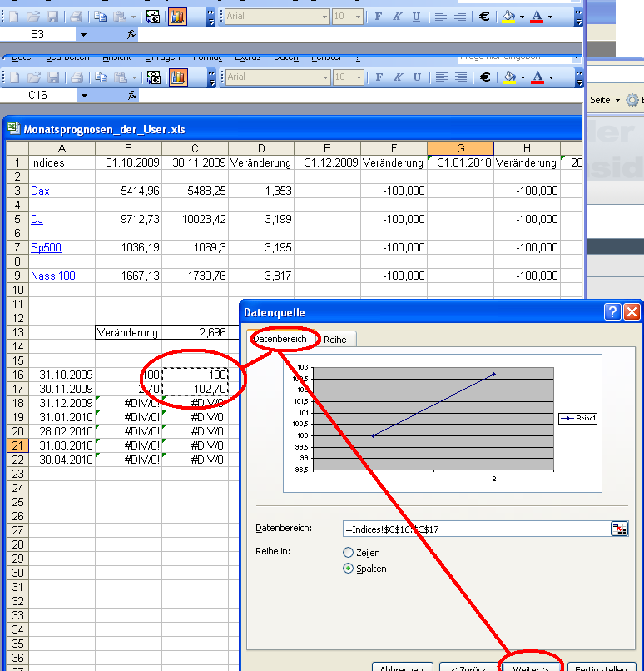Select column G header

pyautogui.click(x=461, y=148)
